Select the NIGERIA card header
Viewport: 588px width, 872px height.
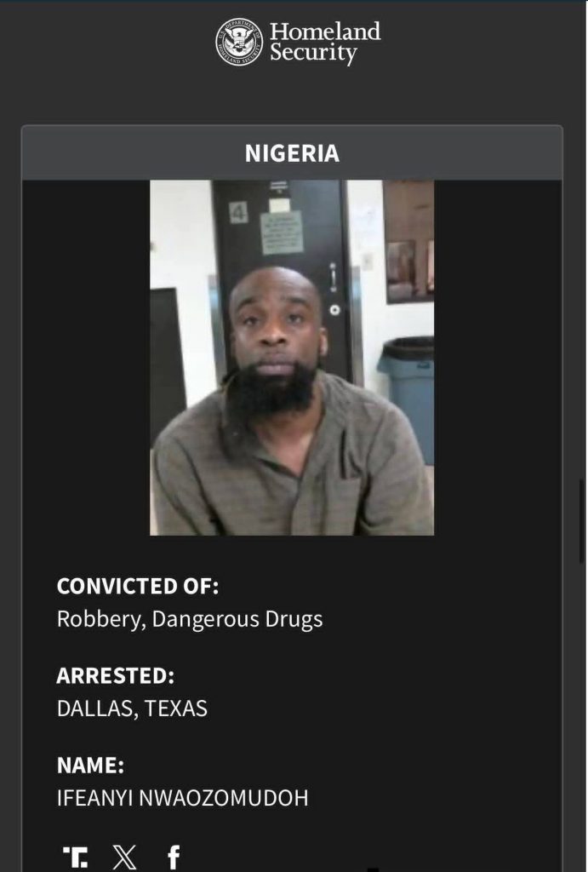(292, 153)
